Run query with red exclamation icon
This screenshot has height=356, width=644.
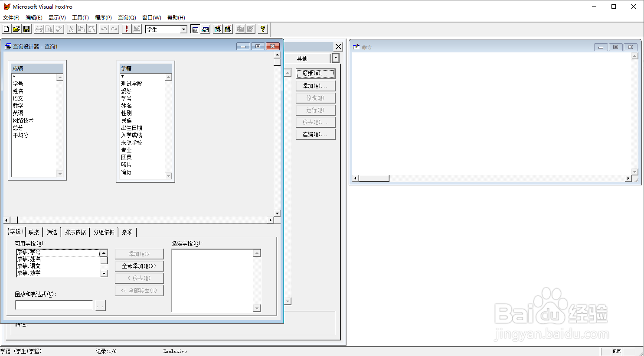pyautogui.click(x=127, y=29)
